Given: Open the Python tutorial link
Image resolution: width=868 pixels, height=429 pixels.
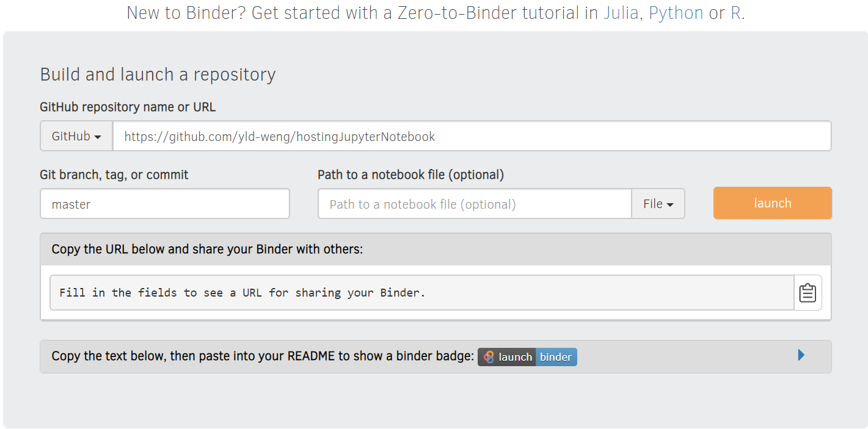Looking at the screenshot, I should (x=676, y=13).
